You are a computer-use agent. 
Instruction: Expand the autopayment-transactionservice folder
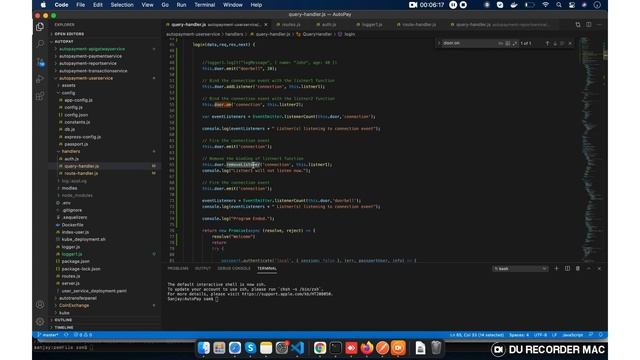click(93, 71)
